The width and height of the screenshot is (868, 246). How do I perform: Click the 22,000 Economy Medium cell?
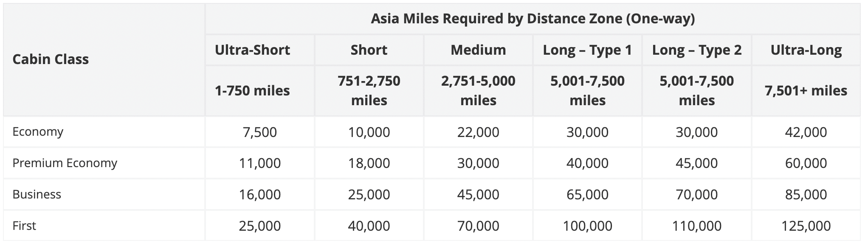478,132
